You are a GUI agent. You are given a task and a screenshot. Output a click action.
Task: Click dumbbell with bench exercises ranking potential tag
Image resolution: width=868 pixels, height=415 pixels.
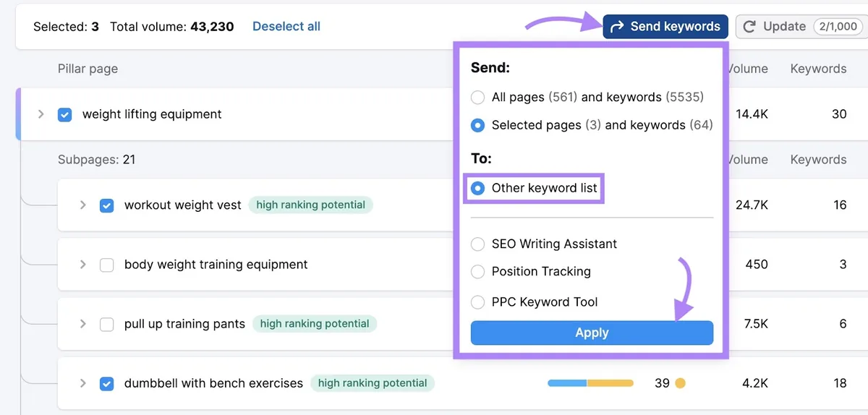pos(373,383)
